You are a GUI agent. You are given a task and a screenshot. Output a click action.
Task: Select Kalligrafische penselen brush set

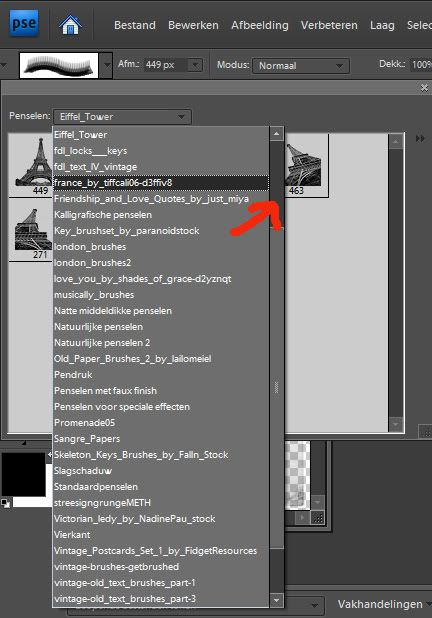pyautogui.click(x=161, y=215)
